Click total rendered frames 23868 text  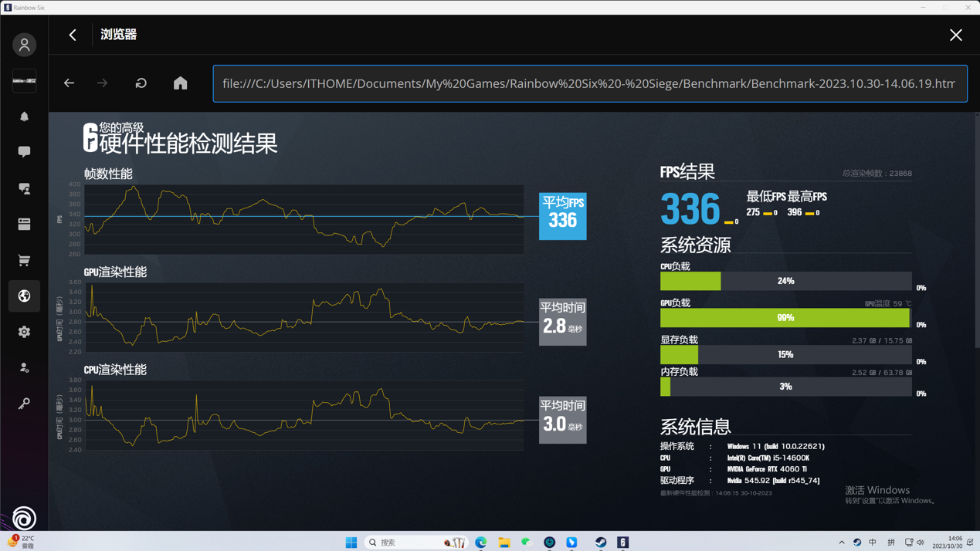[x=877, y=174]
